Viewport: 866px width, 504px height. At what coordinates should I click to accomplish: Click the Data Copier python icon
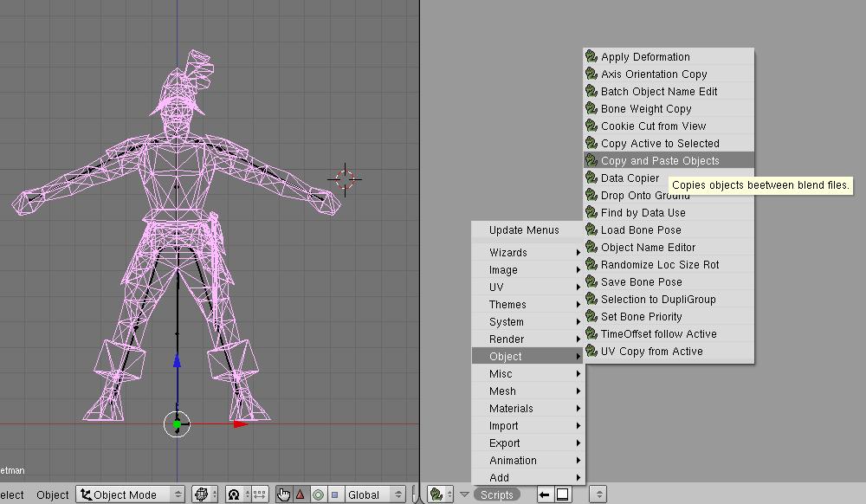click(x=591, y=178)
